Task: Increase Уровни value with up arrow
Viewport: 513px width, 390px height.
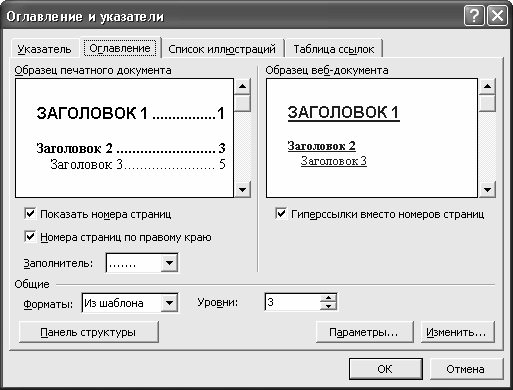Action: click(x=328, y=298)
